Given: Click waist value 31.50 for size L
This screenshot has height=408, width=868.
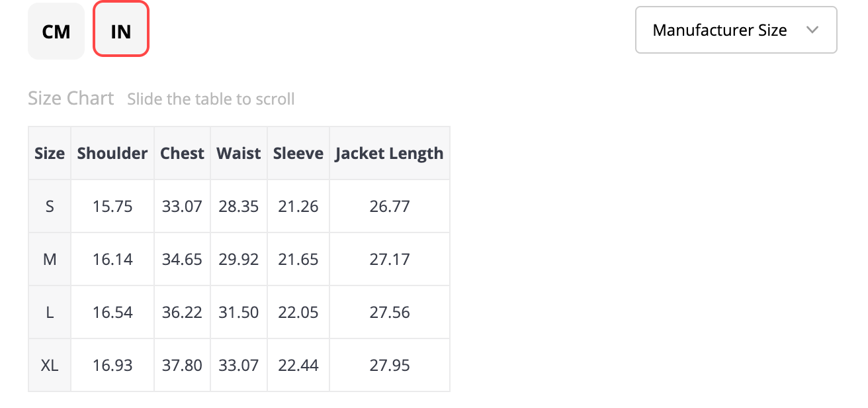Looking at the screenshot, I should pyautogui.click(x=239, y=312).
